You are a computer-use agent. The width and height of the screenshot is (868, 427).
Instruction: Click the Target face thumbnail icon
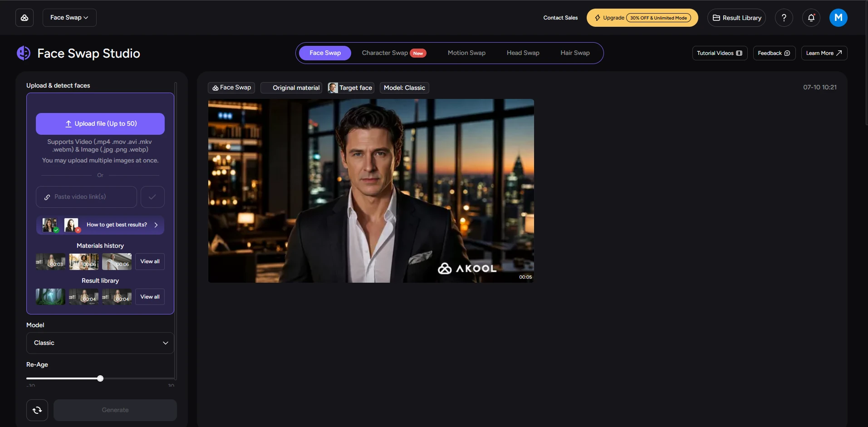333,88
